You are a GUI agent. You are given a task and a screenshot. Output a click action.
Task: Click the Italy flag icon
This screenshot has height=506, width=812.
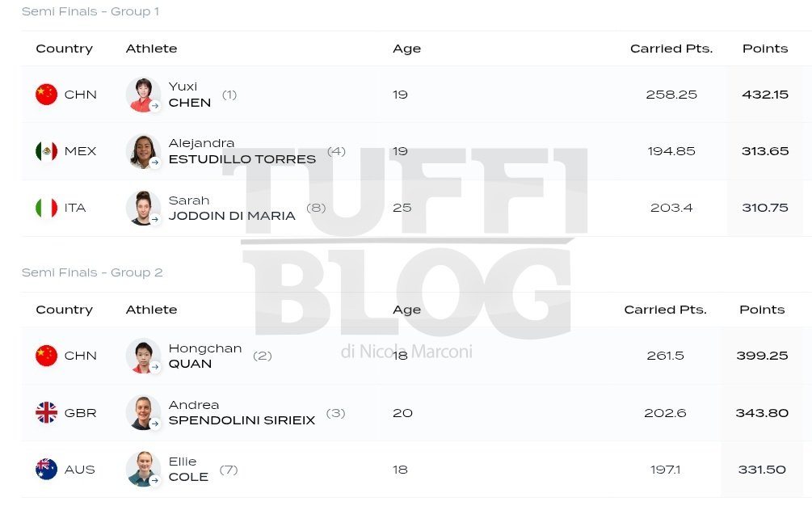pos(46,208)
